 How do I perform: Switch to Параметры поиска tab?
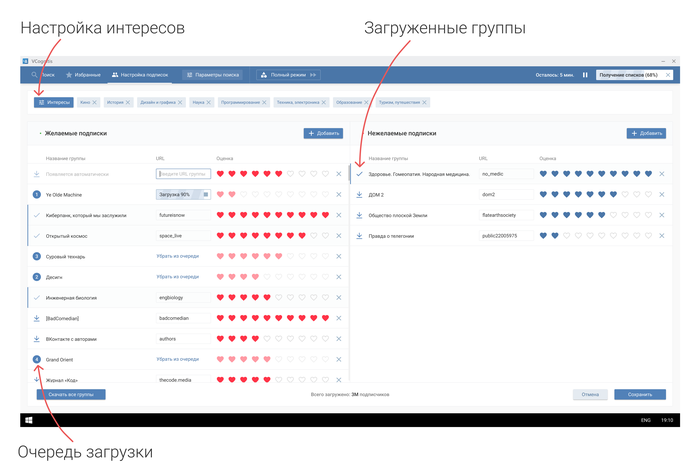(x=211, y=75)
